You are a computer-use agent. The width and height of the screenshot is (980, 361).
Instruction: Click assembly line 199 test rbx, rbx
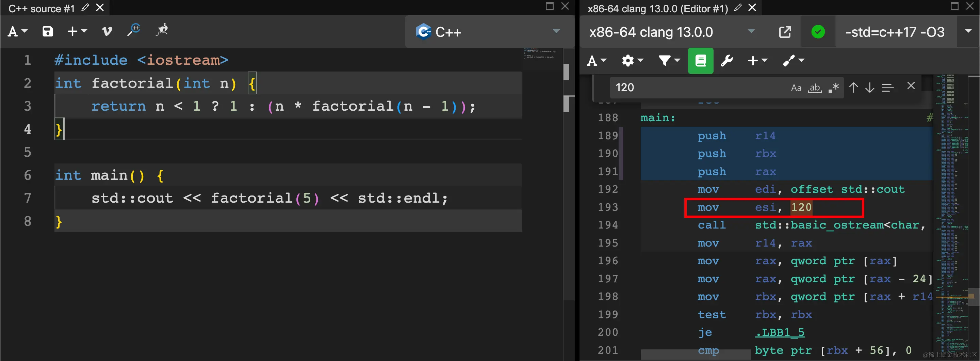(755, 315)
